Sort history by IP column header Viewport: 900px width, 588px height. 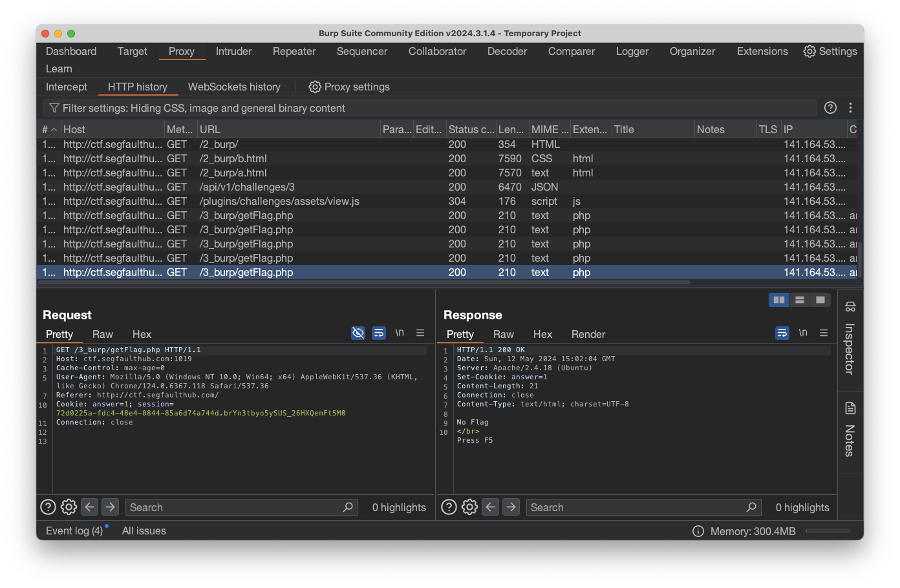814,129
